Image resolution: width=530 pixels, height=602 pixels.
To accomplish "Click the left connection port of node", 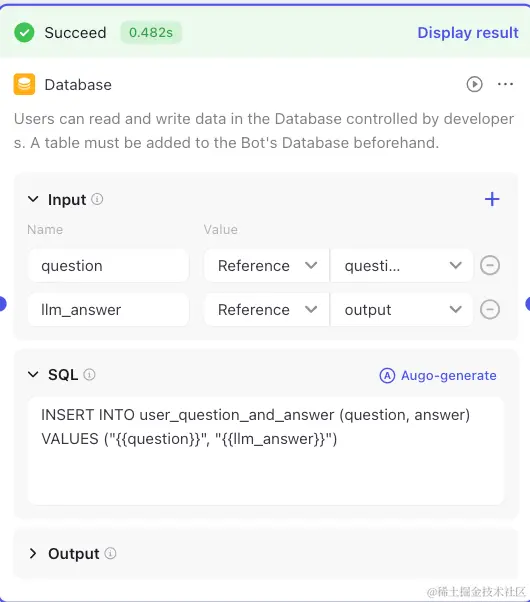I will click(2, 304).
